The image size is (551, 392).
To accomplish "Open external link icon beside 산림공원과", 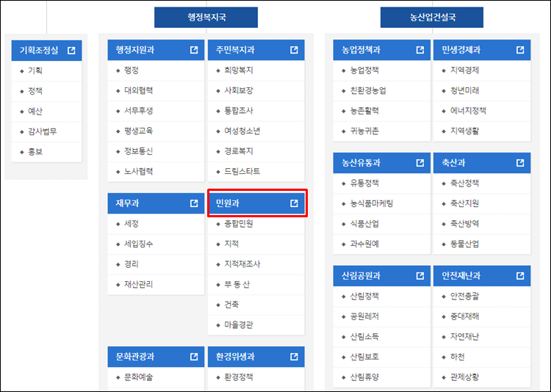I will point(420,276).
